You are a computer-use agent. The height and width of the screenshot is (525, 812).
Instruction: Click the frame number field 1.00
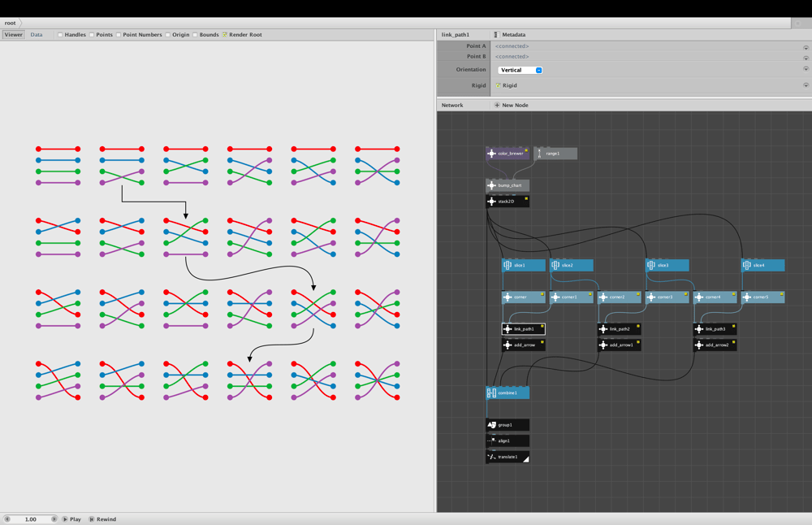(31, 518)
